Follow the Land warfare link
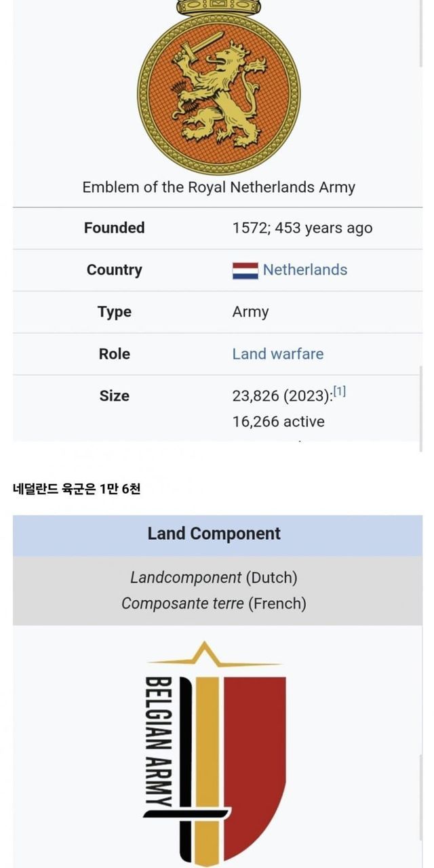Viewport: 434px width, 868px height. pos(278,354)
